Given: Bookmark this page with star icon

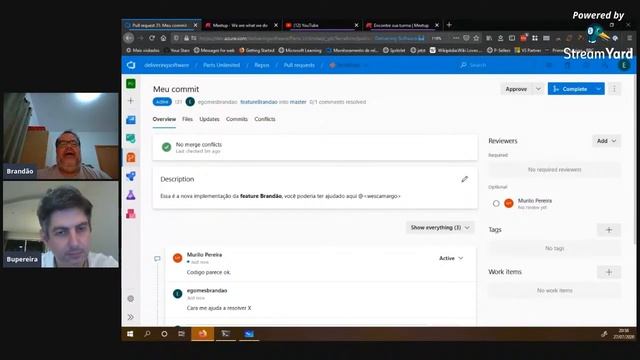Looking at the screenshot, I should (x=476, y=38).
